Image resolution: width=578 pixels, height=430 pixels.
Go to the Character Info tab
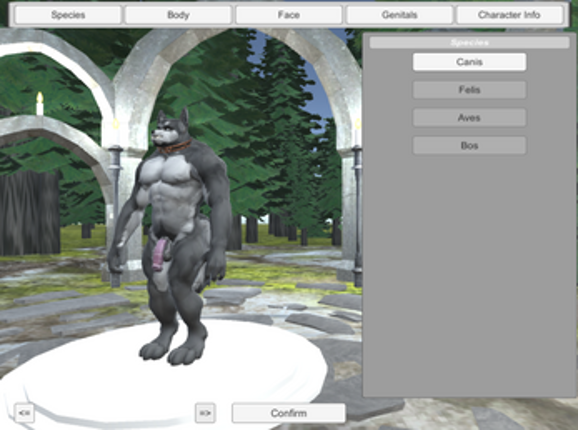pos(509,15)
